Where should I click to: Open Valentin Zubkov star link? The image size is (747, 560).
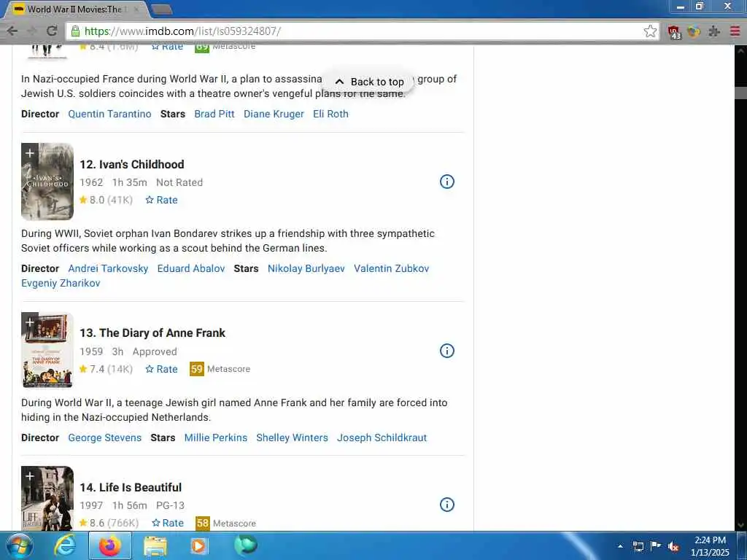pos(392,268)
